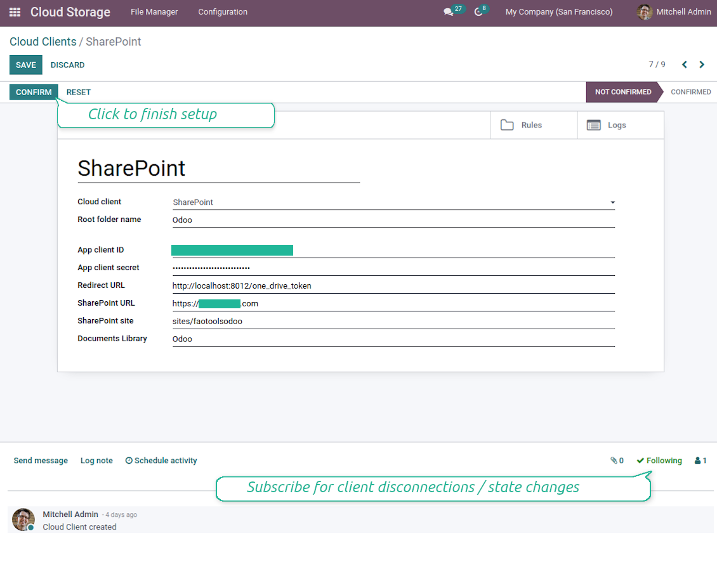Image resolution: width=717 pixels, height=588 pixels.
Task: Click the Redirect URL field
Action: pyautogui.click(x=393, y=286)
